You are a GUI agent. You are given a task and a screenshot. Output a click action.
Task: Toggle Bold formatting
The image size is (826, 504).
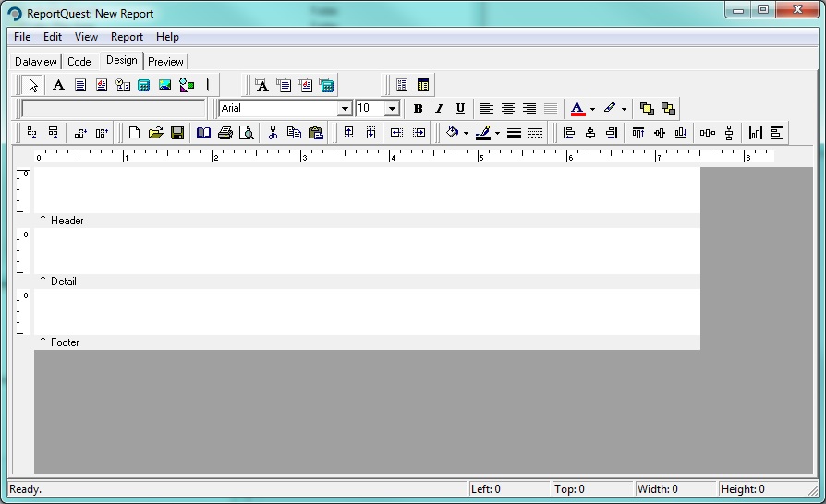[418, 108]
